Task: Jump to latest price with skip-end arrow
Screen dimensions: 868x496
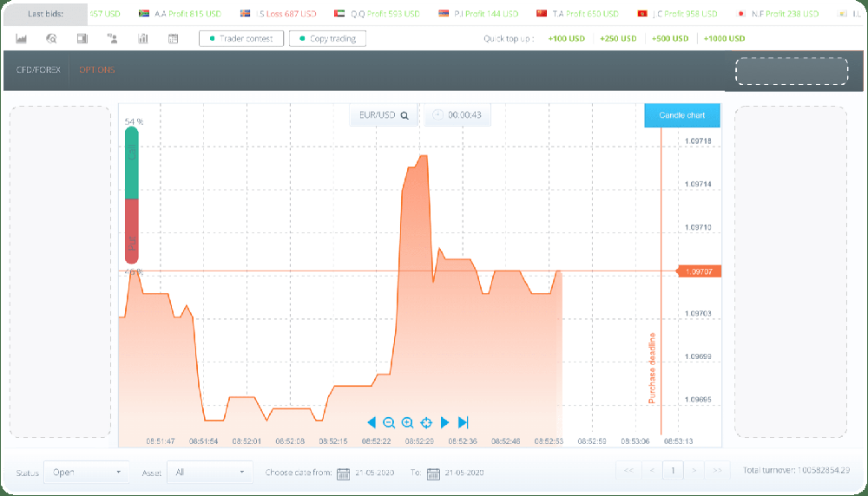Action: pos(464,422)
